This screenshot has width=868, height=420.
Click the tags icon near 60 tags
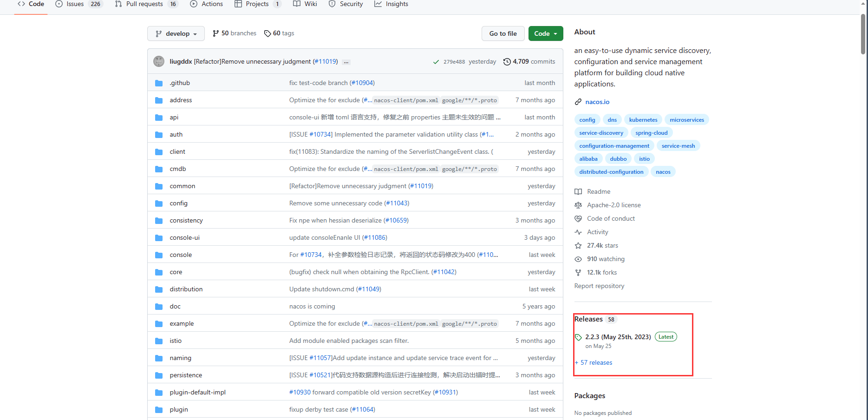tap(268, 33)
